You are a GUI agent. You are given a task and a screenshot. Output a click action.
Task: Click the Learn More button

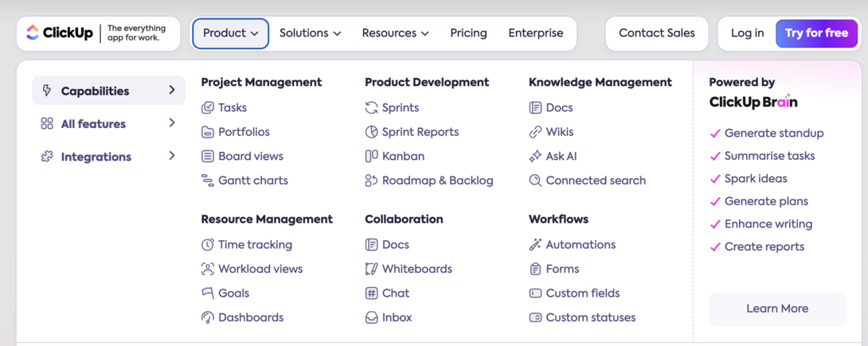coord(777,309)
